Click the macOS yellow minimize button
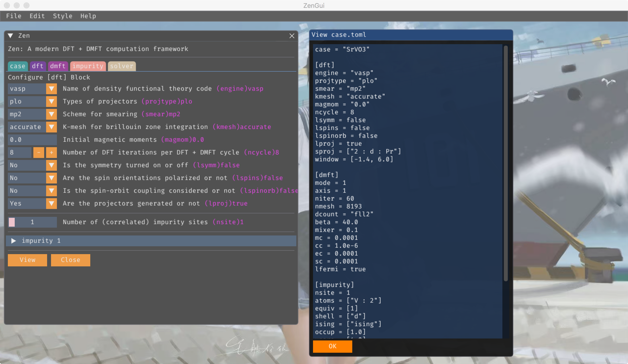The height and width of the screenshot is (364, 628). tap(17, 5)
